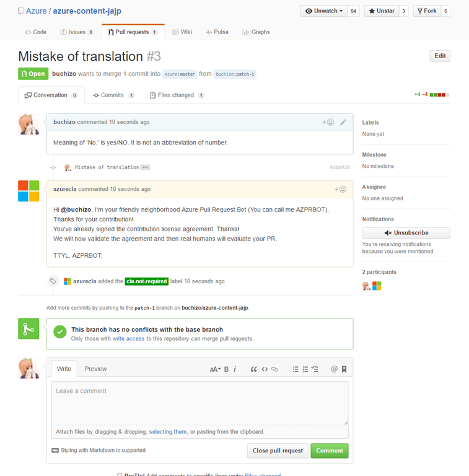This screenshot has height=476, width=469.
Task: Click the @buchizo mention in bot comment
Action: coord(76,209)
